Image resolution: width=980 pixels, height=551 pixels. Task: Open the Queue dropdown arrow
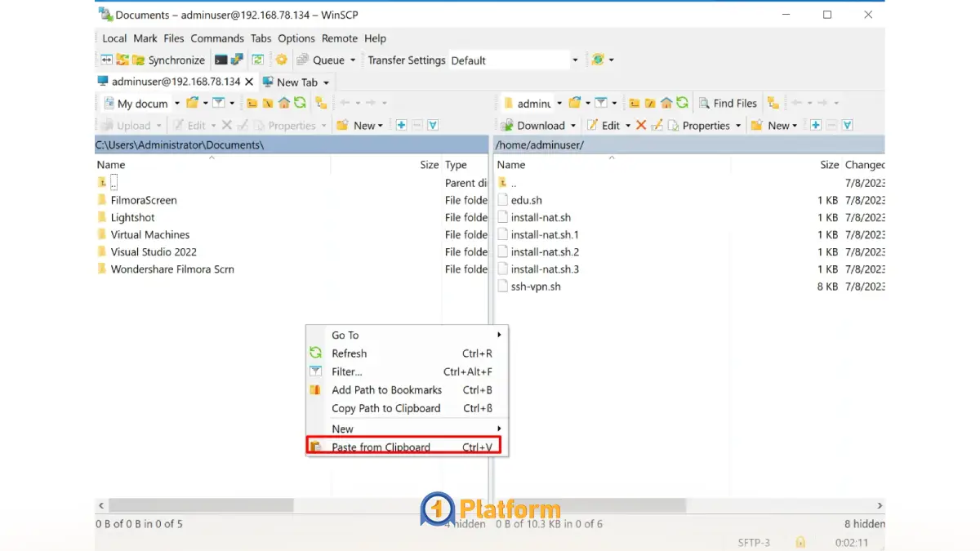[x=353, y=60]
